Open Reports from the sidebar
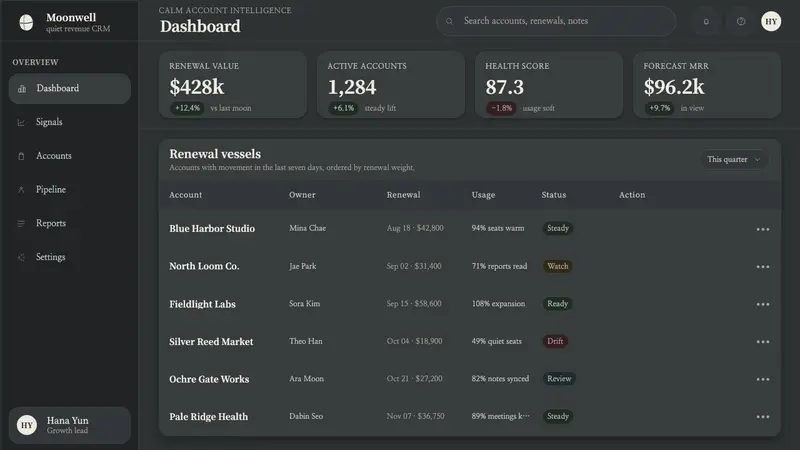The width and height of the screenshot is (800, 450). point(69,223)
